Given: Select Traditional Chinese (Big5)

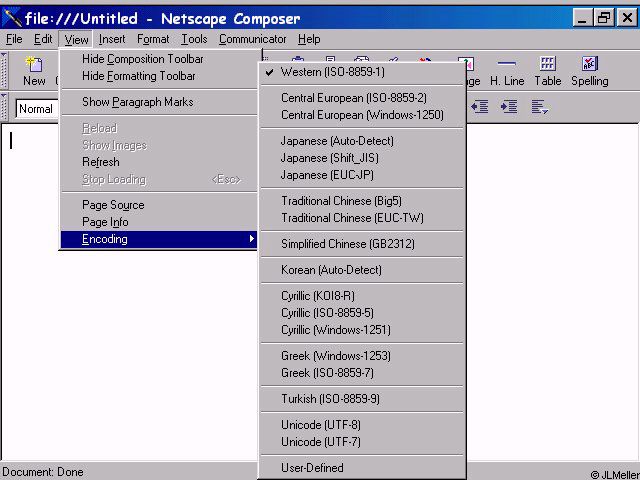Looking at the screenshot, I should (362, 201).
